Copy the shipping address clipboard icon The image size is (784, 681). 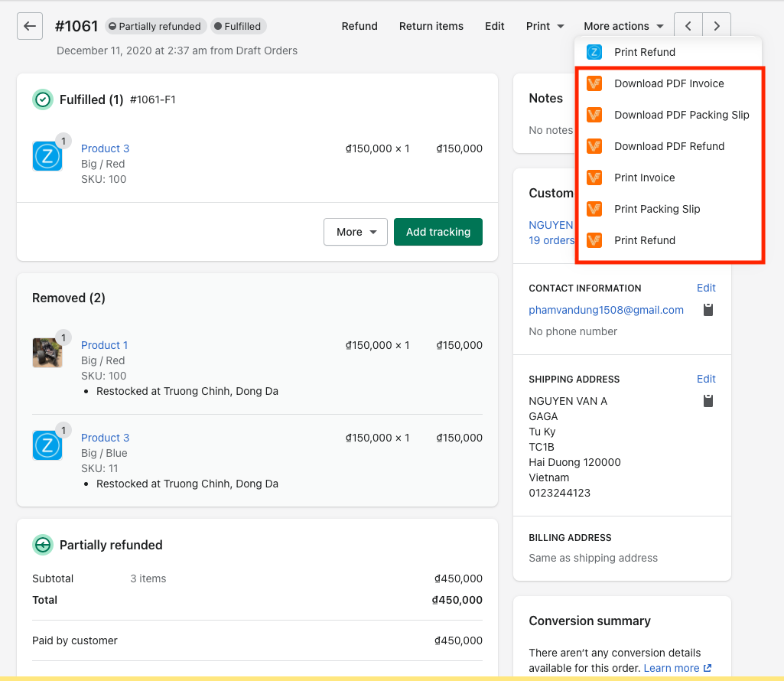tap(708, 401)
